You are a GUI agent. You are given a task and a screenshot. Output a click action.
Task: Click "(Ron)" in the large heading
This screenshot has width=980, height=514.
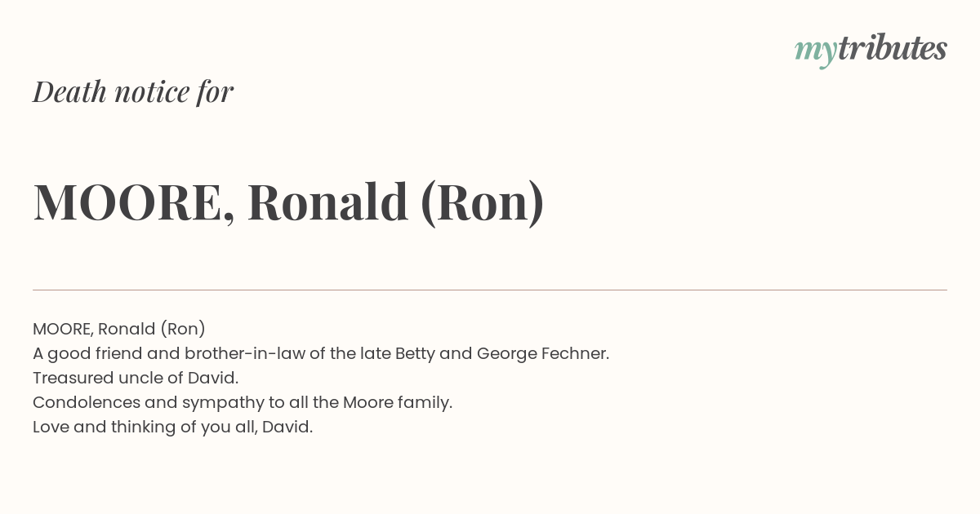(482, 202)
